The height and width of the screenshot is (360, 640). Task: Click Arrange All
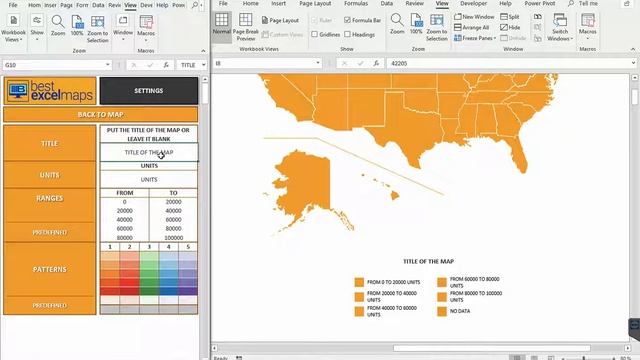471,27
